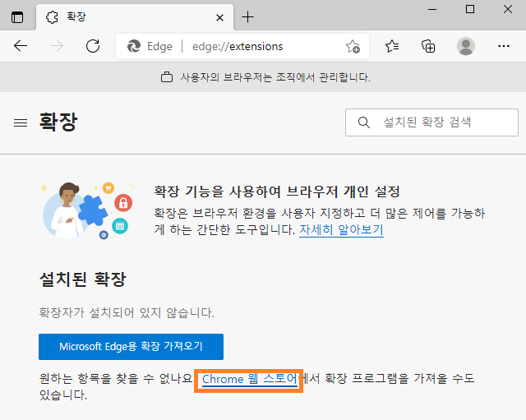The image size is (526, 420).
Task: Open the 자세히 알아보기 link
Action: [x=341, y=230]
